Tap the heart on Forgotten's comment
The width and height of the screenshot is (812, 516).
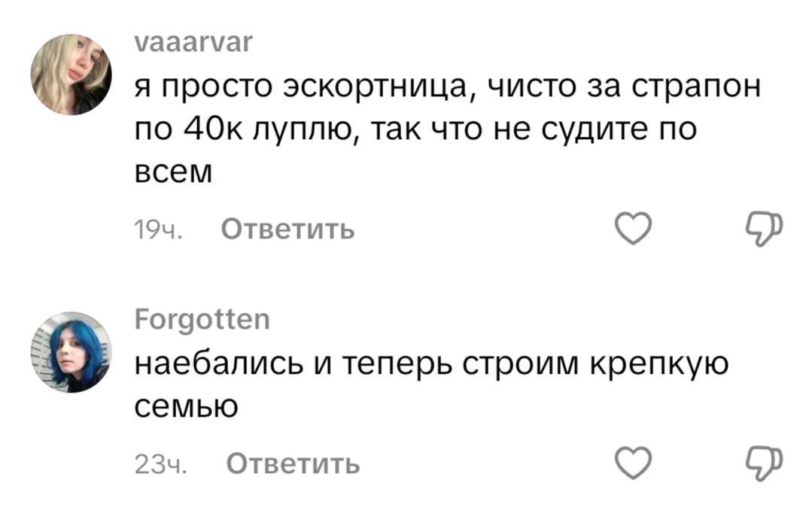click(633, 463)
